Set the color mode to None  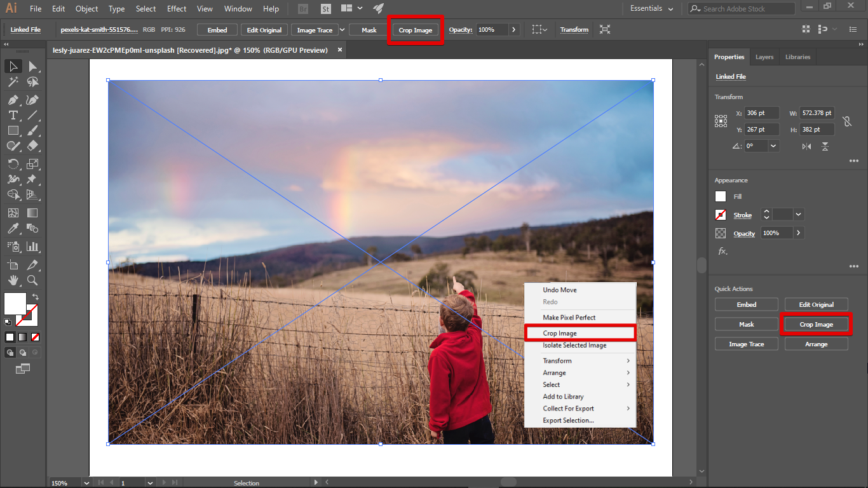pyautogui.click(x=36, y=337)
